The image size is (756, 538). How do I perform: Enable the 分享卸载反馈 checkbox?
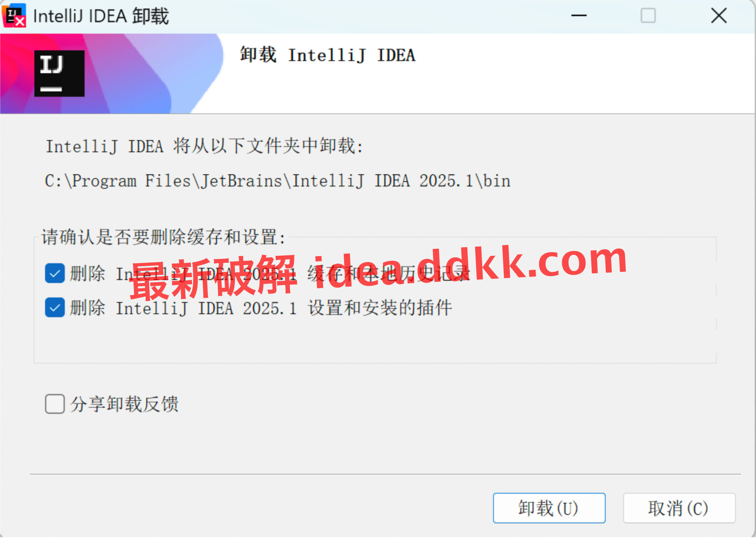(55, 404)
